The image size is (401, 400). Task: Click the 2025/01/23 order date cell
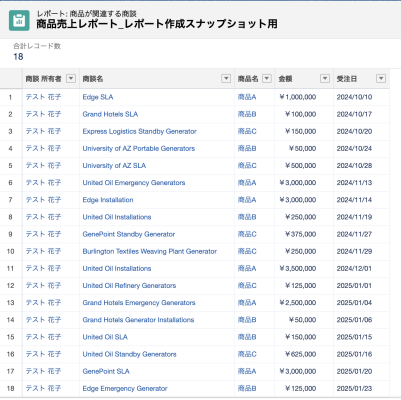click(354, 389)
